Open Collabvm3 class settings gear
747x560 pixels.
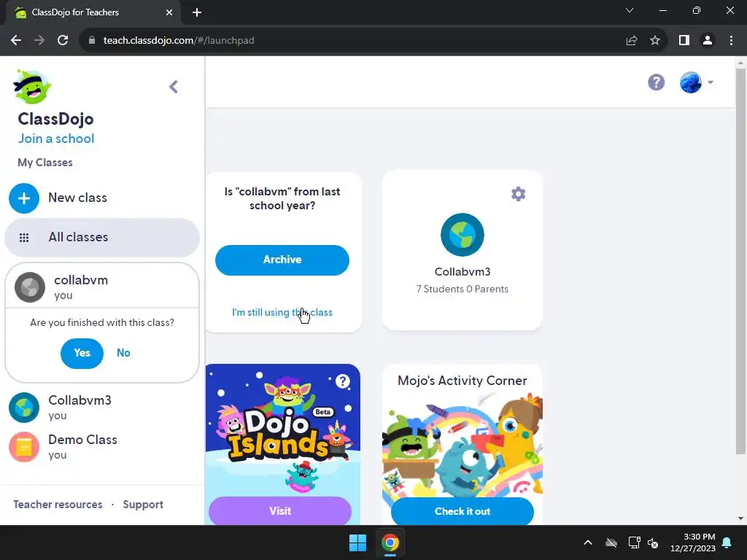(519, 194)
